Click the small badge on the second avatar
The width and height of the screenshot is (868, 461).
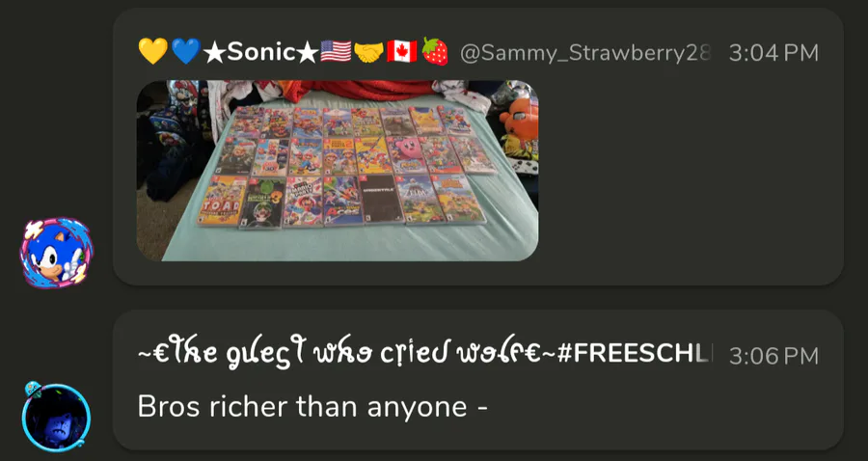[33, 389]
